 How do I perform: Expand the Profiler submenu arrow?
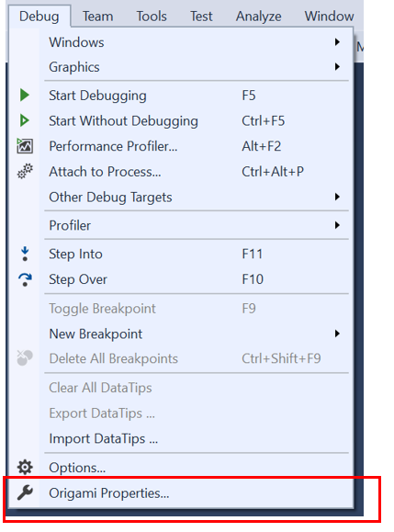point(337,225)
